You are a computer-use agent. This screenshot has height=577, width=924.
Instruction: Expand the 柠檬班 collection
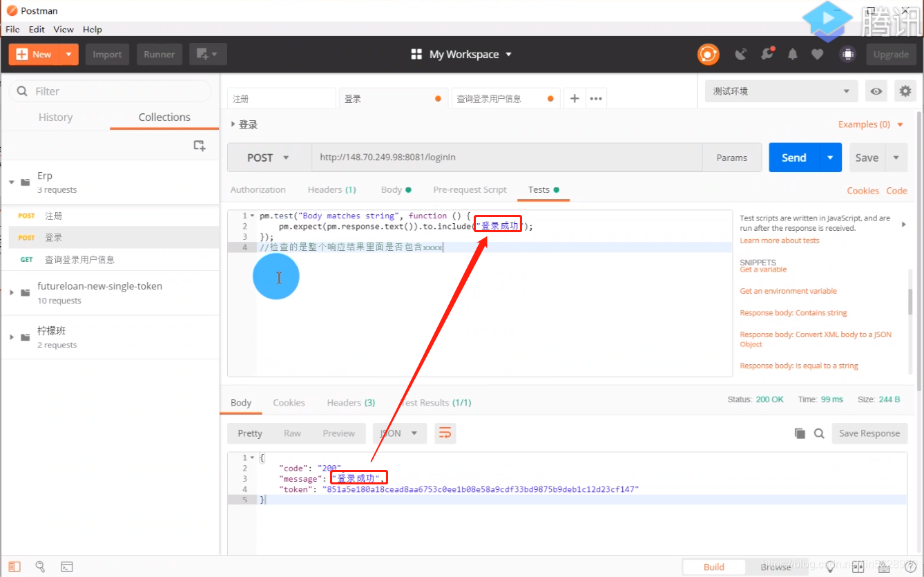coord(12,337)
